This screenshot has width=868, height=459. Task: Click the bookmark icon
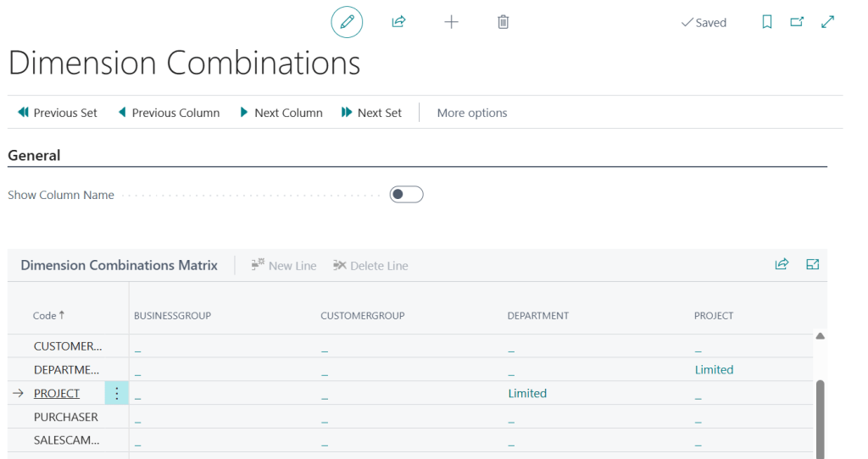pos(766,22)
